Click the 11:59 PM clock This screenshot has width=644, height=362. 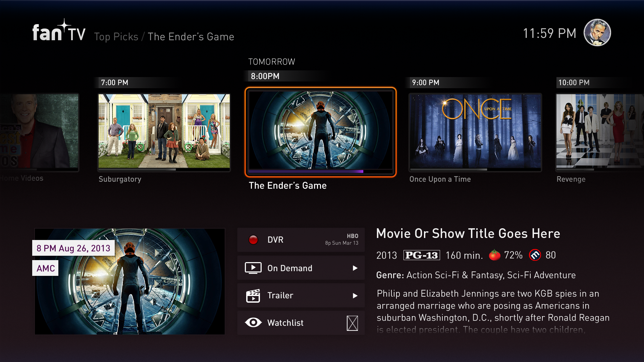(549, 34)
